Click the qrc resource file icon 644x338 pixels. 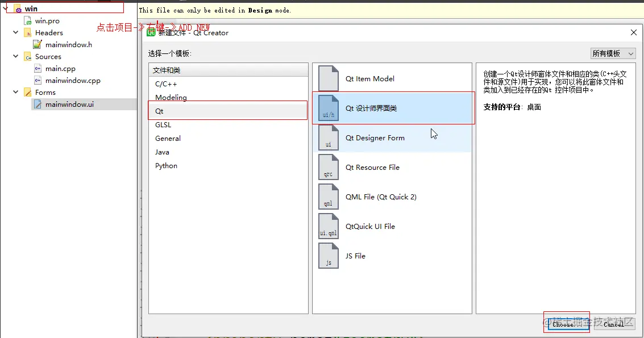tap(329, 167)
